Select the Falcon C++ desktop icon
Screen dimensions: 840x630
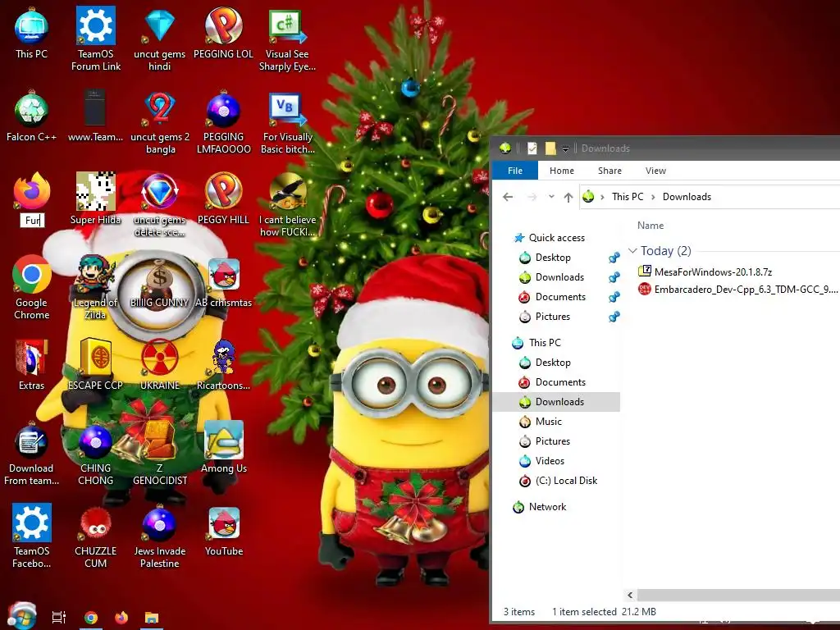(32, 116)
